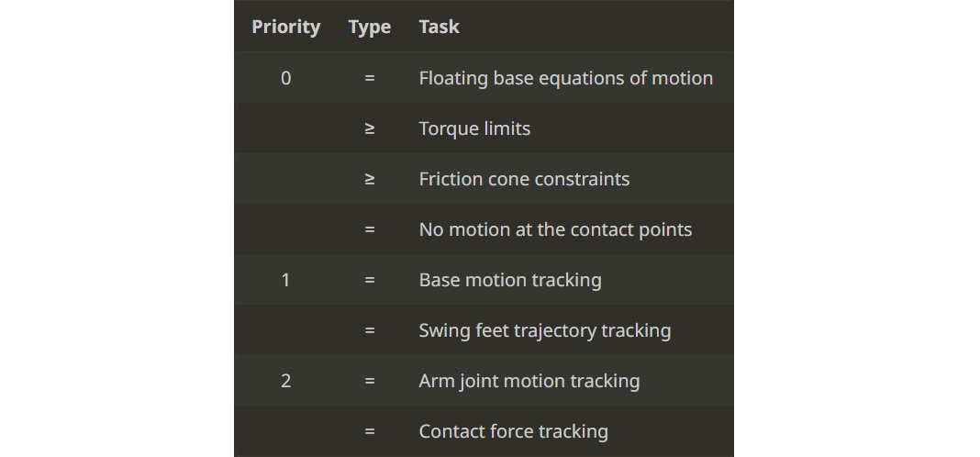Click the 'Torque limits' task cell
The height and width of the screenshot is (457, 980).
474,128
